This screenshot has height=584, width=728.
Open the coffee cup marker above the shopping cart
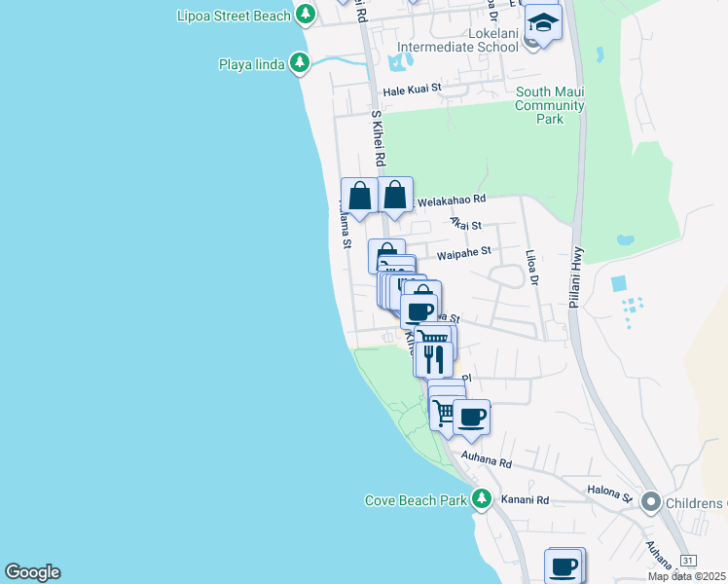tap(419, 310)
